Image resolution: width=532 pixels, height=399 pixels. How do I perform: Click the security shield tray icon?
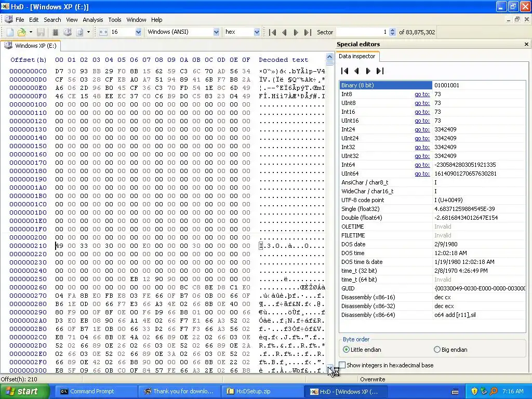474,391
